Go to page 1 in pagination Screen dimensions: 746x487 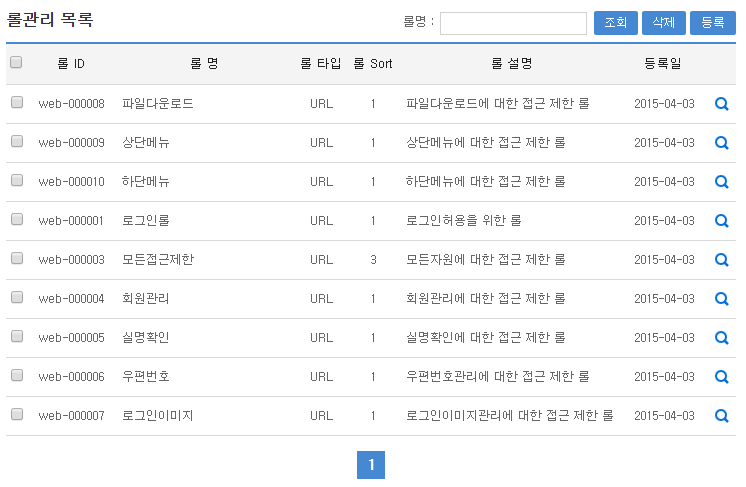371,465
